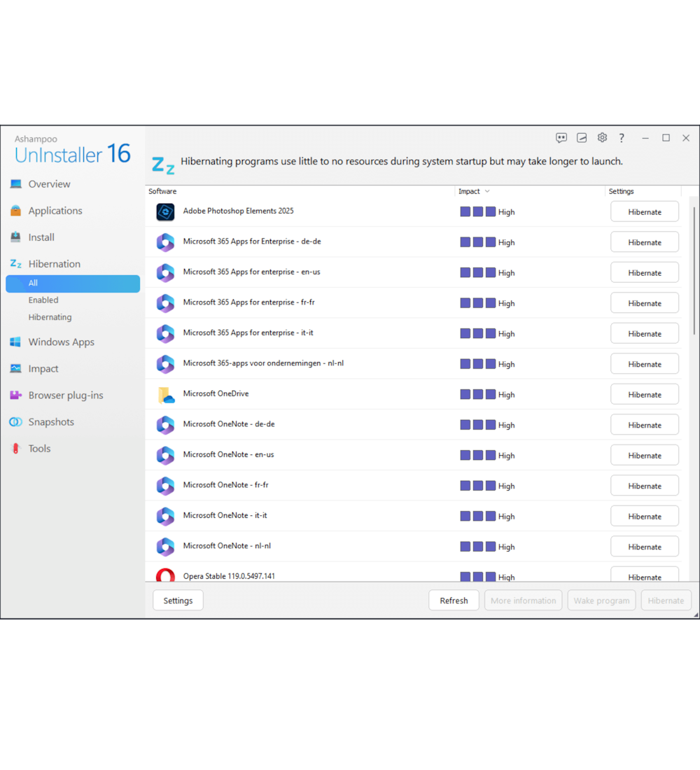Viewport: 700px width, 770px height.
Task: Open settings gear icon in title bar
Action: click(602, 138)
